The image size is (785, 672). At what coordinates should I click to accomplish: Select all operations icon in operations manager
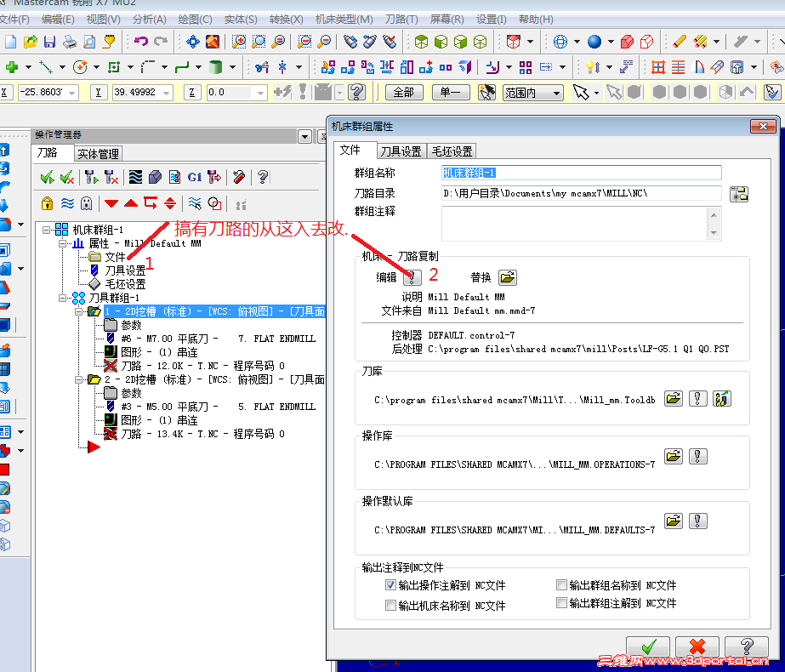48,177
